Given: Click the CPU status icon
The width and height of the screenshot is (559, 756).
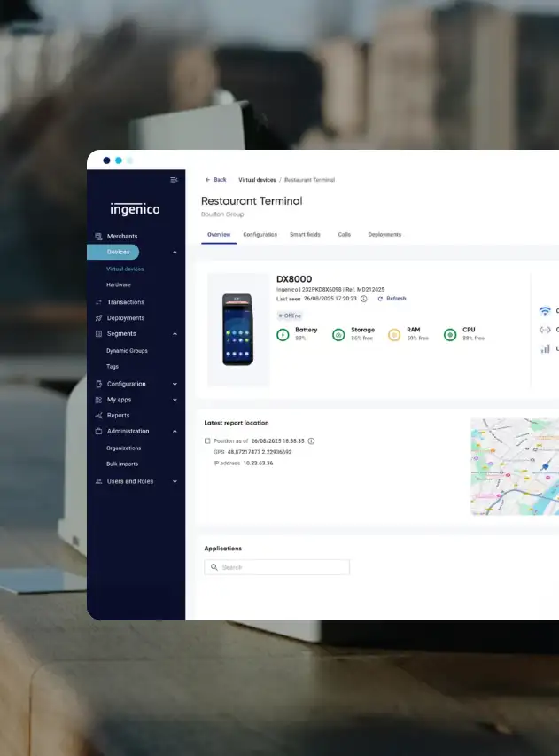Looking at the screenshot, I should (450, 335).
